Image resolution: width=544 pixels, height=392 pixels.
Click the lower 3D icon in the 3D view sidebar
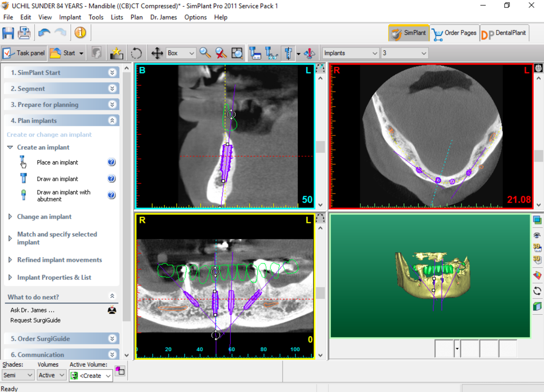[537, 259]
